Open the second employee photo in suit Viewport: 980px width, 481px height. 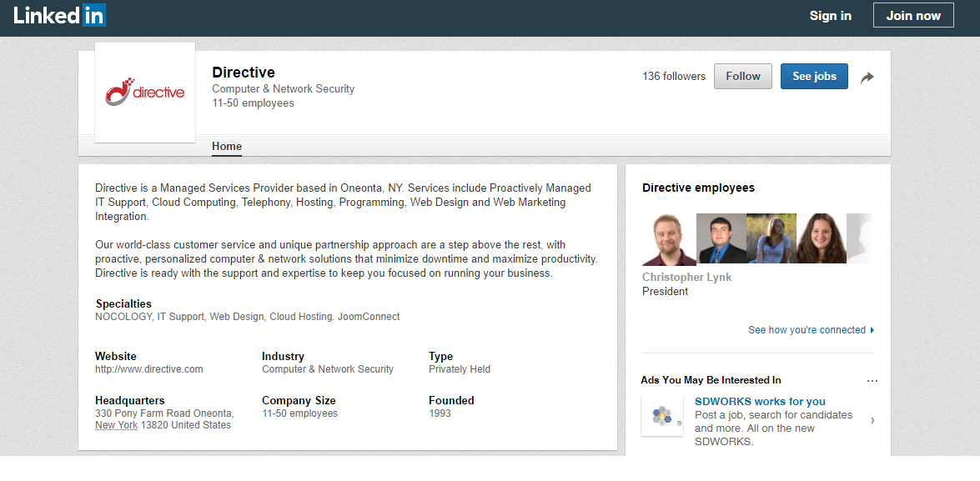tap(721, 238)
